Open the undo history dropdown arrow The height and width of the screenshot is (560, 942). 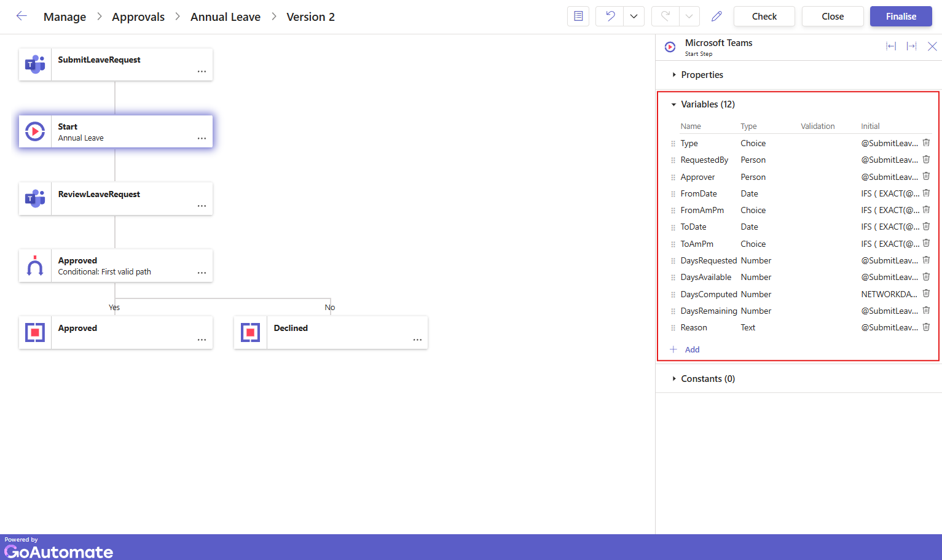click(634, 17)
